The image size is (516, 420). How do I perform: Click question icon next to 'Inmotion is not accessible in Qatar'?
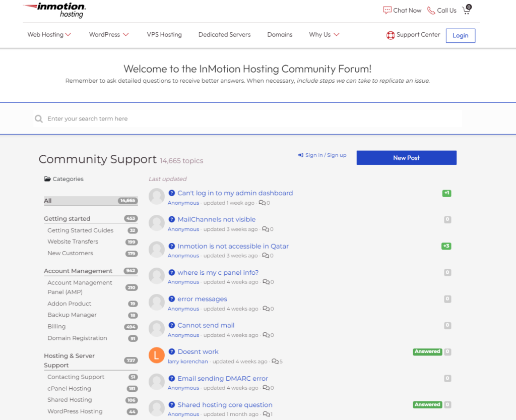171,246
